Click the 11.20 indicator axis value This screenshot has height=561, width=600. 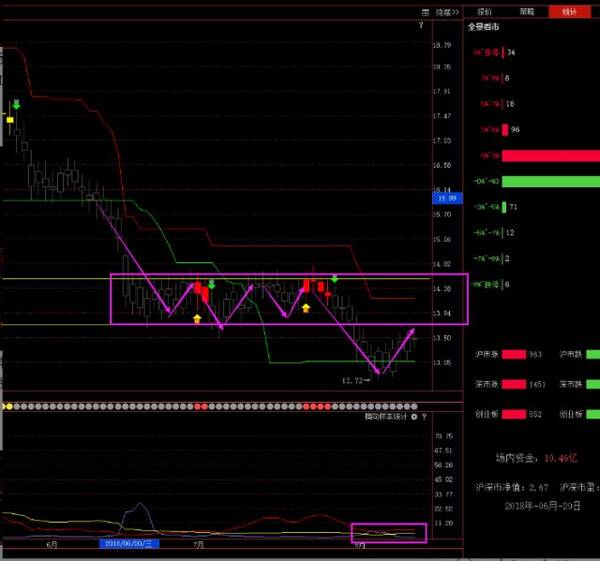443,523
